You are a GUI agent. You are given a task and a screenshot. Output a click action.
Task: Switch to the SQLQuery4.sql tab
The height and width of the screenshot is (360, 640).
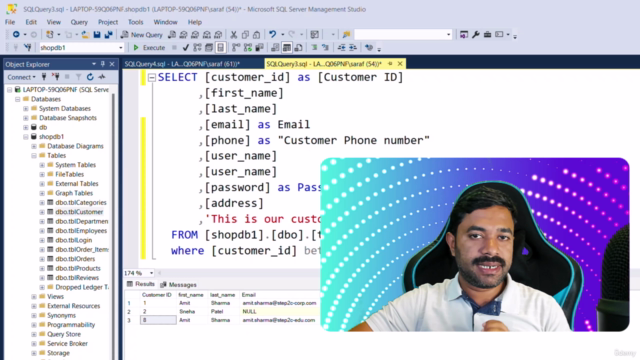[182, 64]
